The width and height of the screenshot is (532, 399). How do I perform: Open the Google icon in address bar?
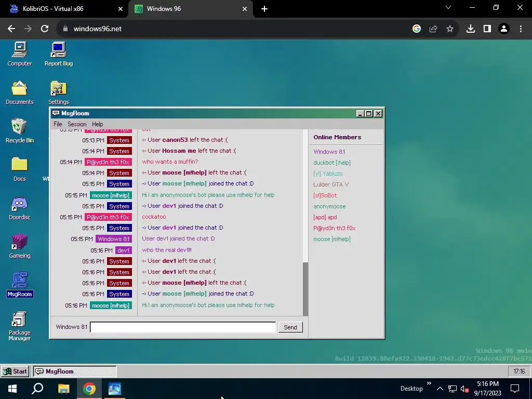417,29
